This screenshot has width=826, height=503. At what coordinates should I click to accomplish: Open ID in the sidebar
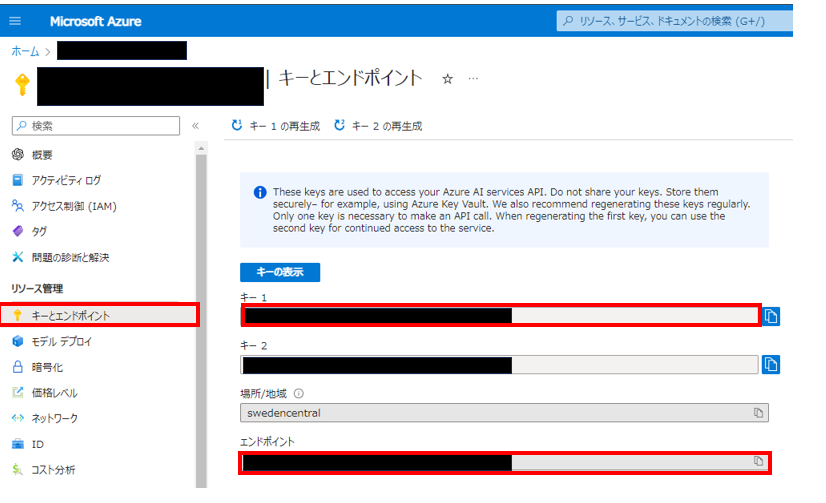[37, 444]
